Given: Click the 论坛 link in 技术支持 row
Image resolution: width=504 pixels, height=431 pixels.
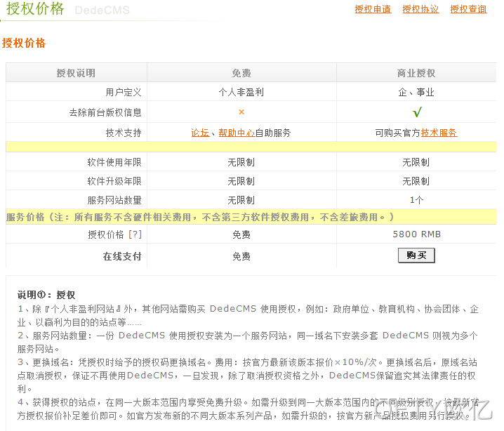Looking at the screenshot, I should click(x=200, y=133).
